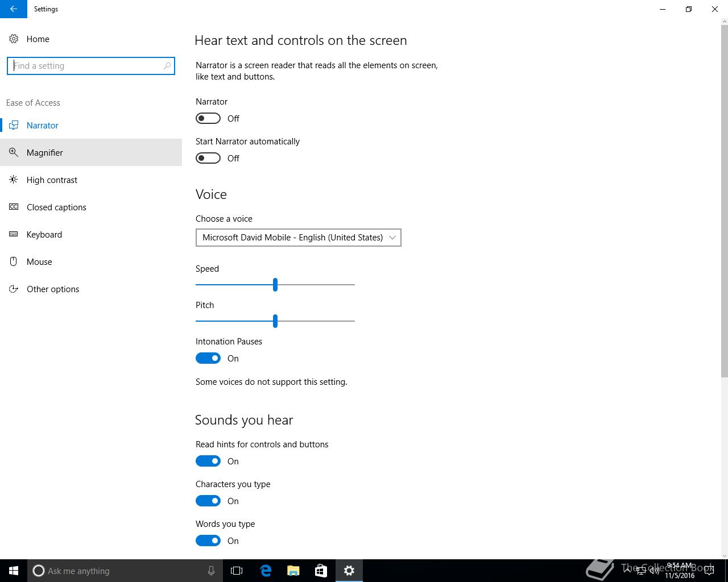Screen dimensions: 728x582
Task: Click 'Some voices do not support this setting.'
Action: click(271, 382)
